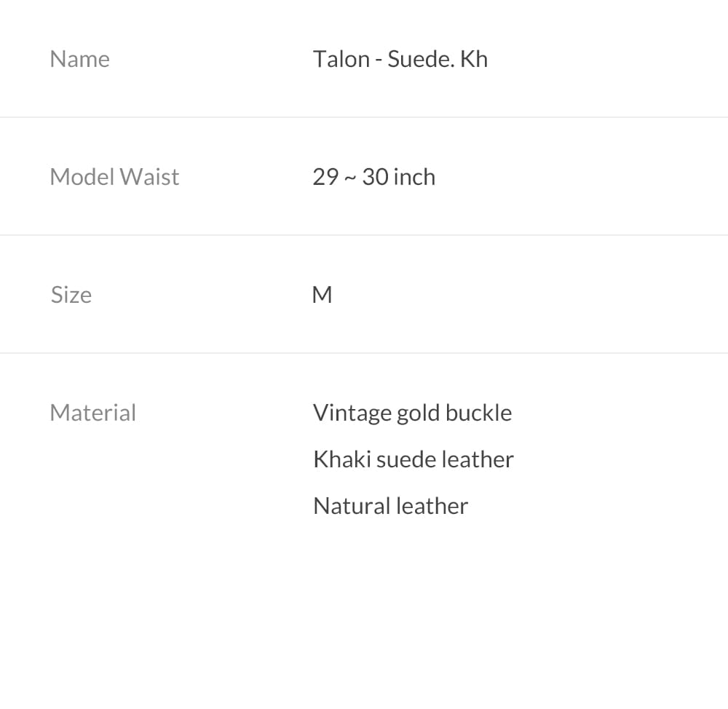Screen dimensions: 728x709
Task: Click the "Vintage gold buckle" material line
Action: click(412, 413)
